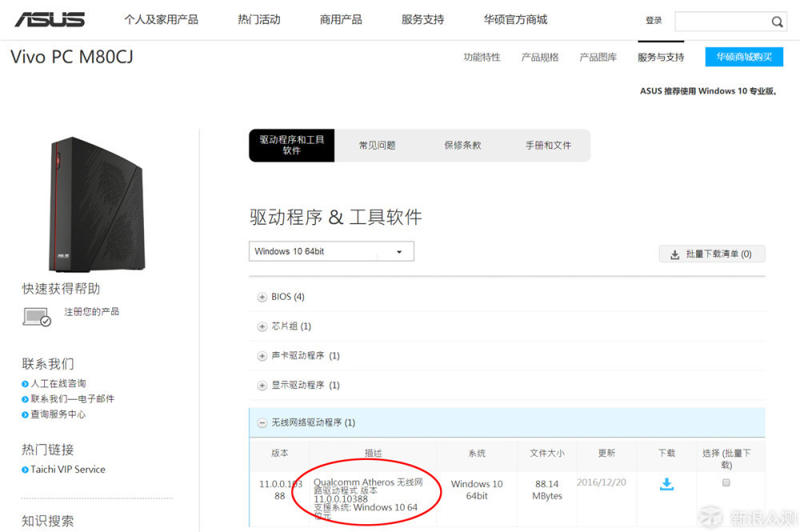Click into the top search input field
Image resolution: width=800 pixels, height=532 pixels.
point(722,22)
